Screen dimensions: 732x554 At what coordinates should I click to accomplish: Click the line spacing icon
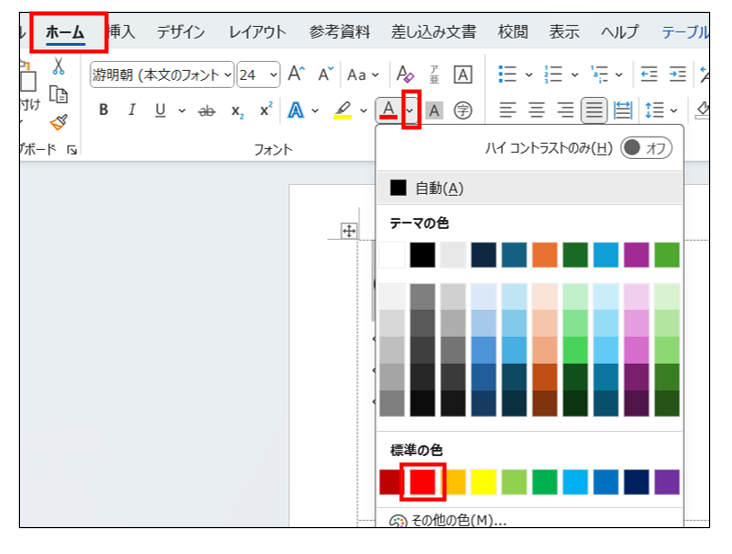coord(655,111)
